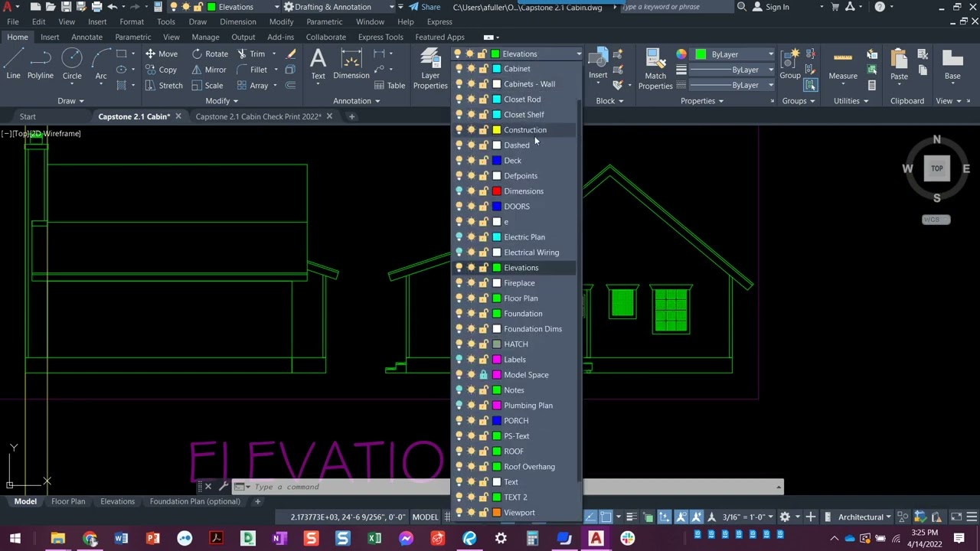Image resolution: width=980 pixels, height=551 pixels.
Task: Click the Base view tool
Action: coord(952,64)
